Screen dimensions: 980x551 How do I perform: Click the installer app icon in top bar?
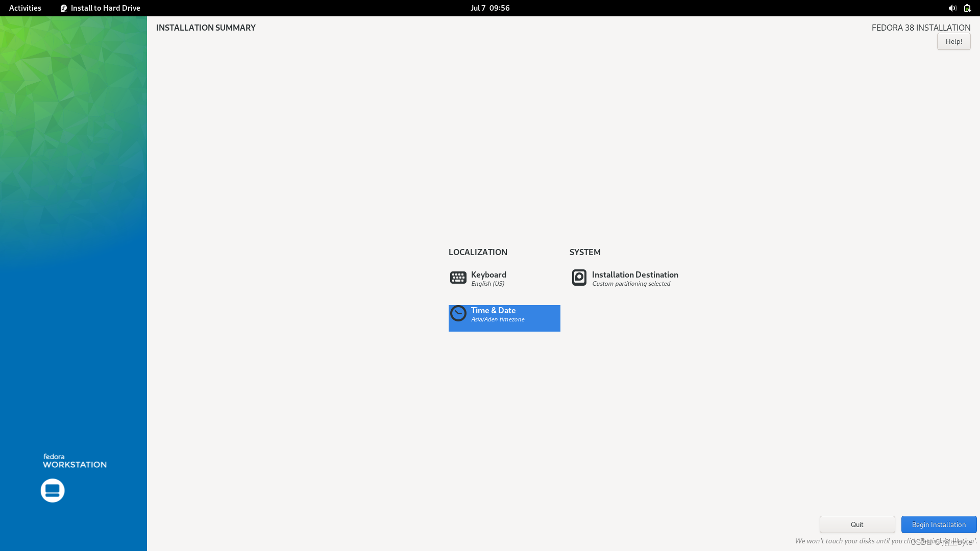[64, 8]
